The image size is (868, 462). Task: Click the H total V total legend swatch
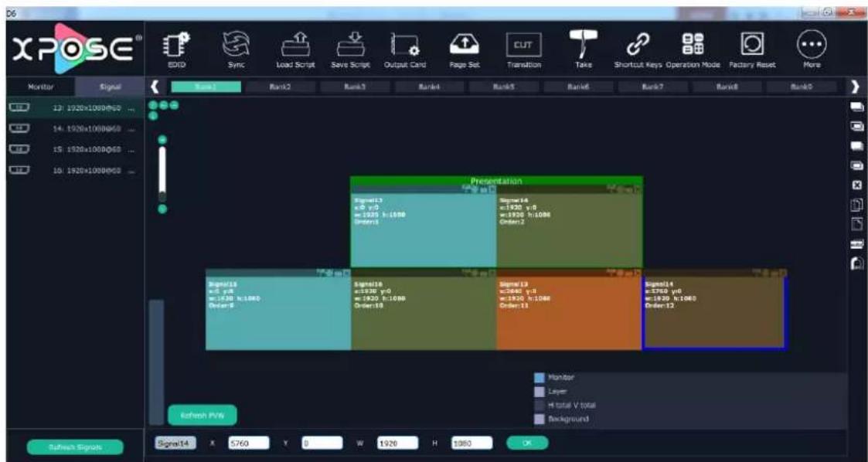540,406
